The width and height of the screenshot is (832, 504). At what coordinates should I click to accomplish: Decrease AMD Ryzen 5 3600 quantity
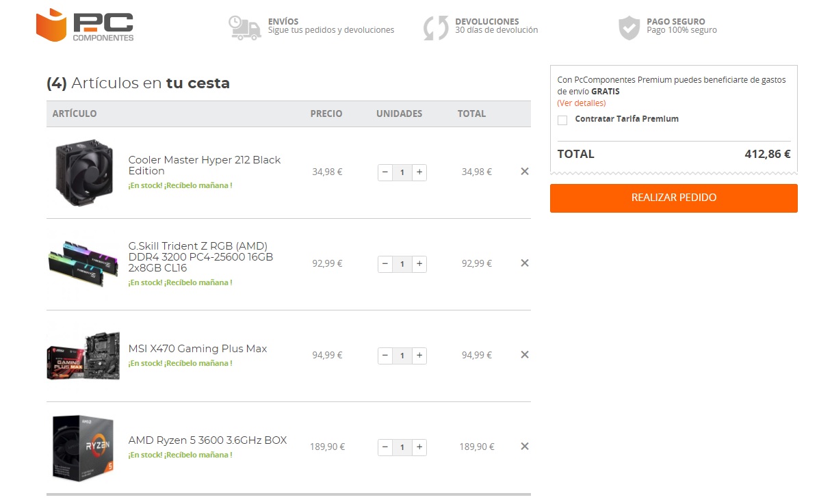pyautogui.click(x=385, y=447)
